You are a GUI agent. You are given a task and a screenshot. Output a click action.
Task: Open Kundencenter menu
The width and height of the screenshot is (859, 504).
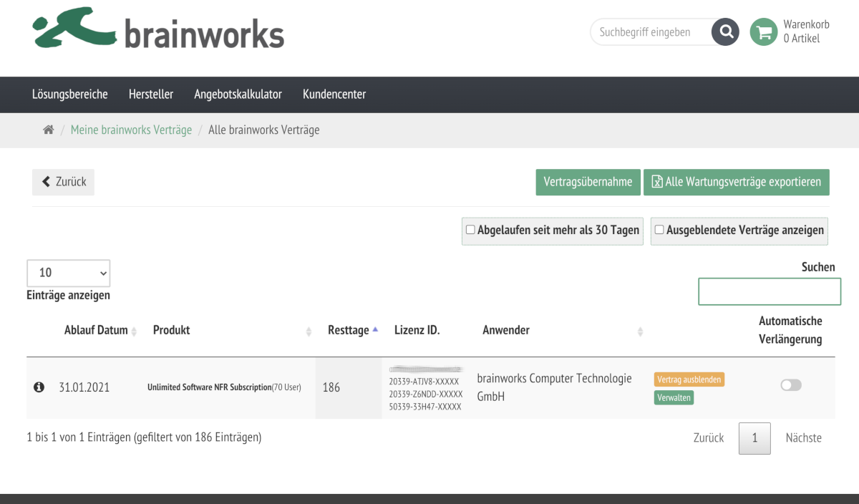tap(334, 94)
